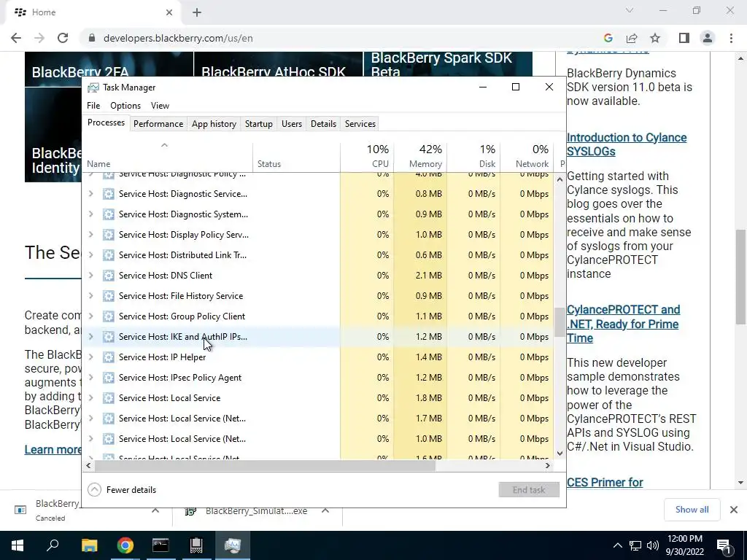Open the notification center icon
Viewport: 747px width, 560px height.
pyautogui.click(x=724, y=545)
